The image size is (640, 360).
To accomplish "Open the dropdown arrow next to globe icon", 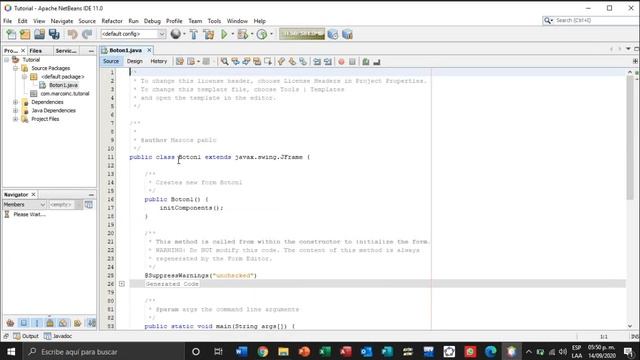I will (x=184, y=34).
